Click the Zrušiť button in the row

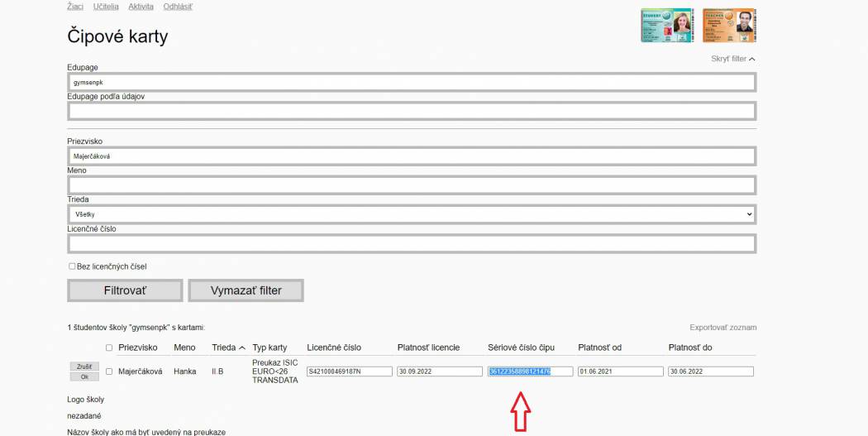(x=84, y=367)
